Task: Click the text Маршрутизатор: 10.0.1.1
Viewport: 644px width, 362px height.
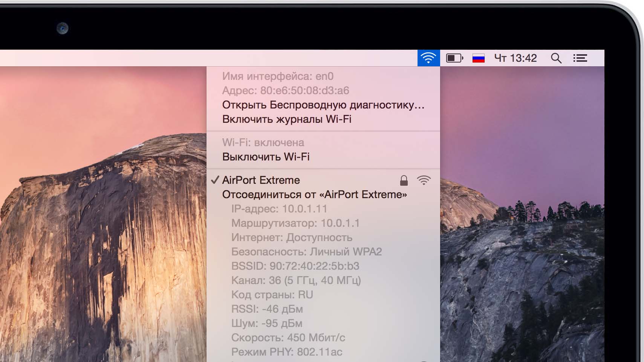Action: [295, 223]
